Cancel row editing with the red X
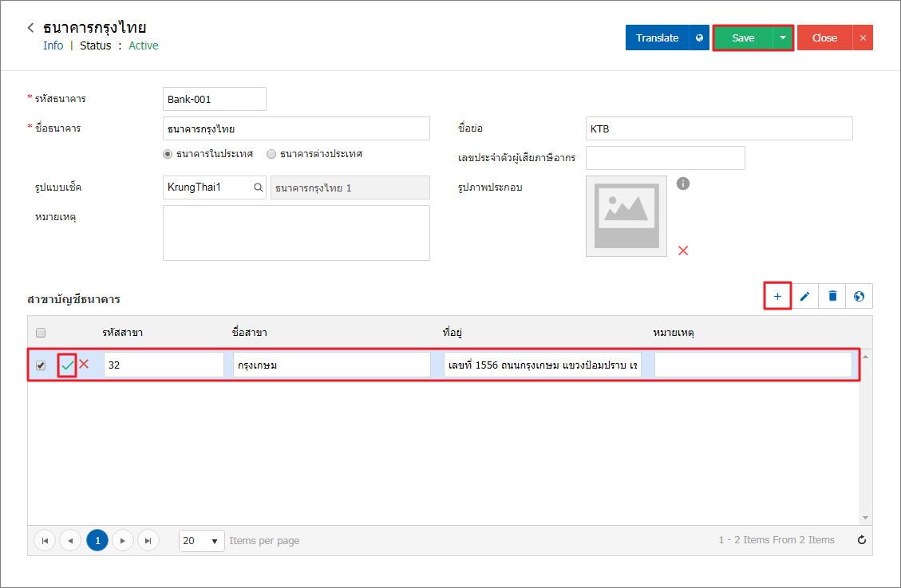 (x=84, y=364)
